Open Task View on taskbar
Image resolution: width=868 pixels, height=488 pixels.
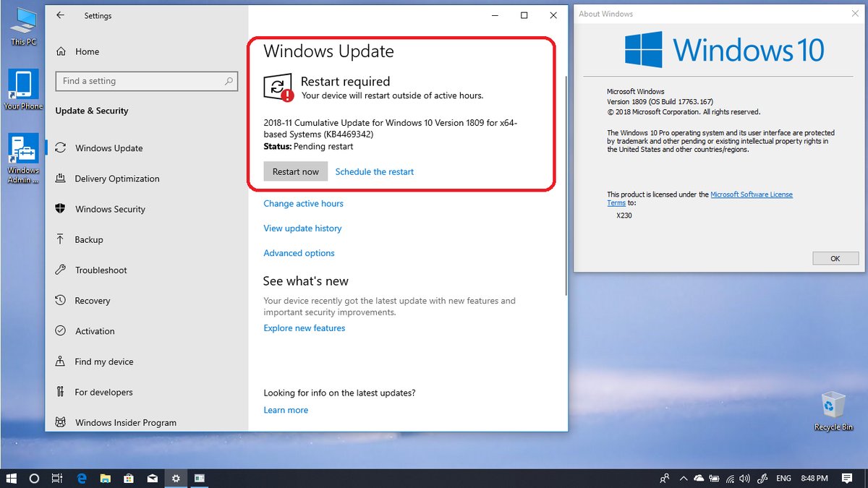[56, 478]
